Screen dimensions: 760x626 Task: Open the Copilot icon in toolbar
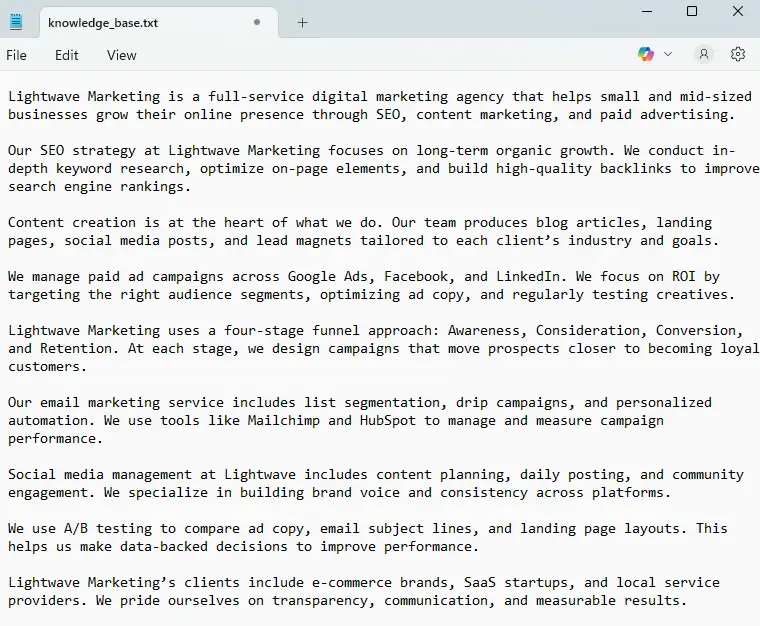click(646, 54)
